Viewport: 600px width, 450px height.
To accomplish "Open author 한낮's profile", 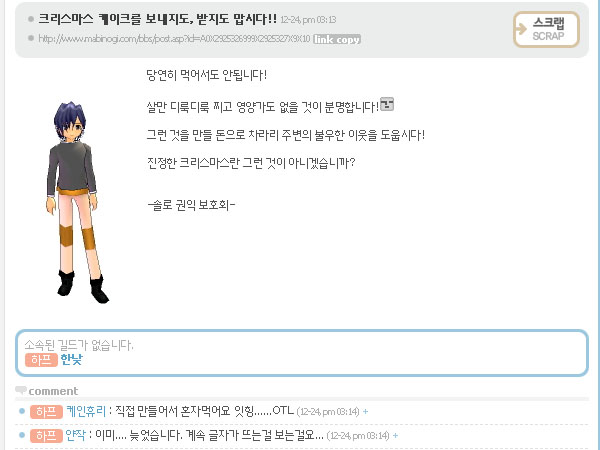I will click(x=72, y=360).
